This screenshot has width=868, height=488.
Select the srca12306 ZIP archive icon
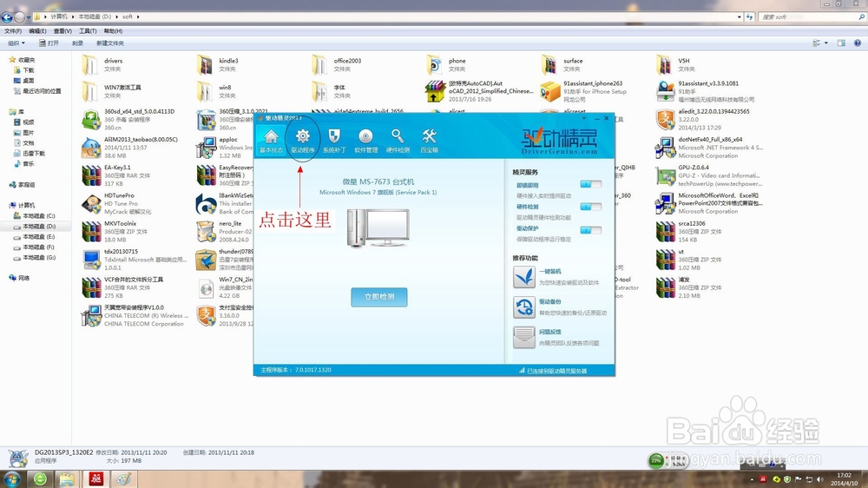tap(666, 232)
